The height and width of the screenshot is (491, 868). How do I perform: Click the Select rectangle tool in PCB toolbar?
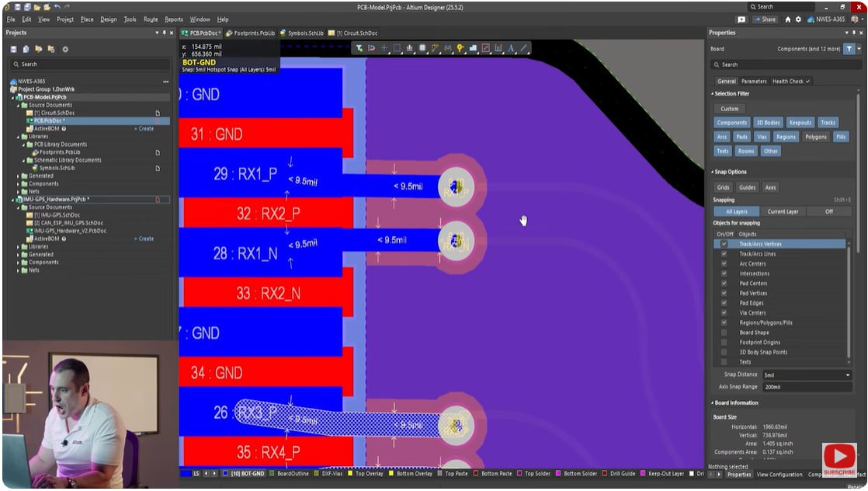[397, 49]
